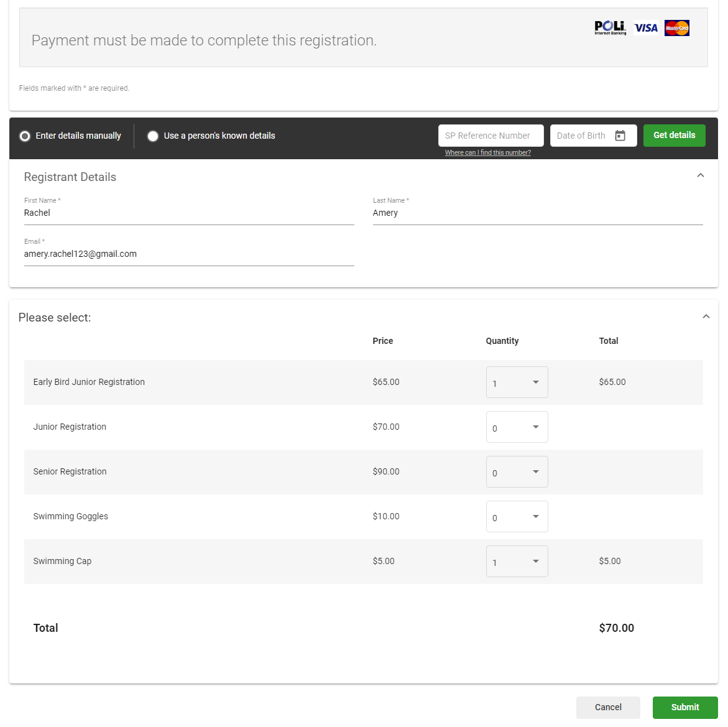The height and width of the screenshot is (727, 728).
Task: Click the bold Total label at bottom
Action: pyautogui.click(x=45, y=628)
